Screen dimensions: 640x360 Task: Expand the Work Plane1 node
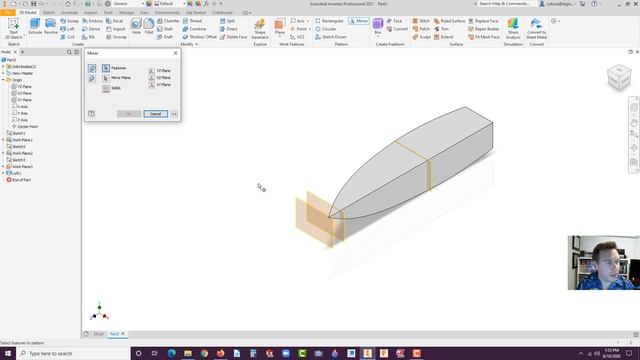(3, 140)
